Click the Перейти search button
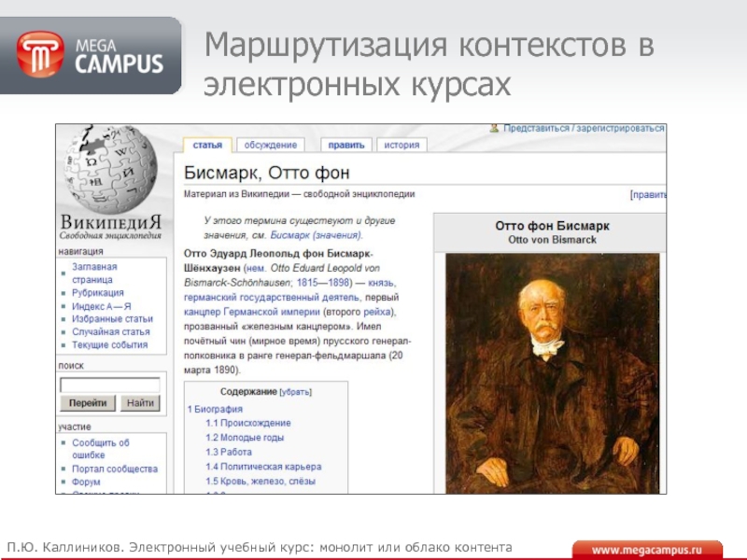This screenshot has height=560, width=747. pos(88,403)
